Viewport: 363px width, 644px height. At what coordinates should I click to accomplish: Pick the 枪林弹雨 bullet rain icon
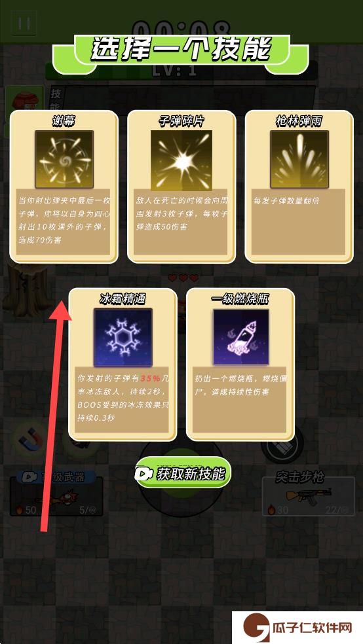pyautogui.click(x=299, y=159)
